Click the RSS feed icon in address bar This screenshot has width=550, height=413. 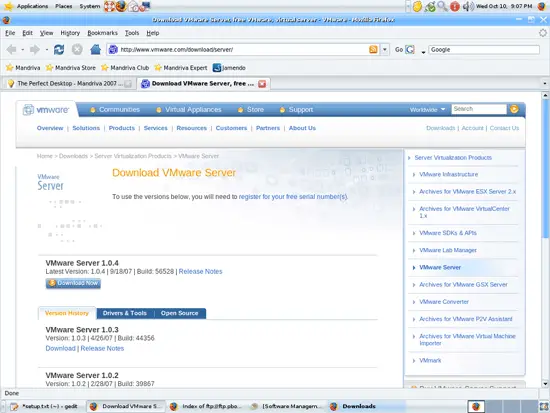tap(373, 49)
